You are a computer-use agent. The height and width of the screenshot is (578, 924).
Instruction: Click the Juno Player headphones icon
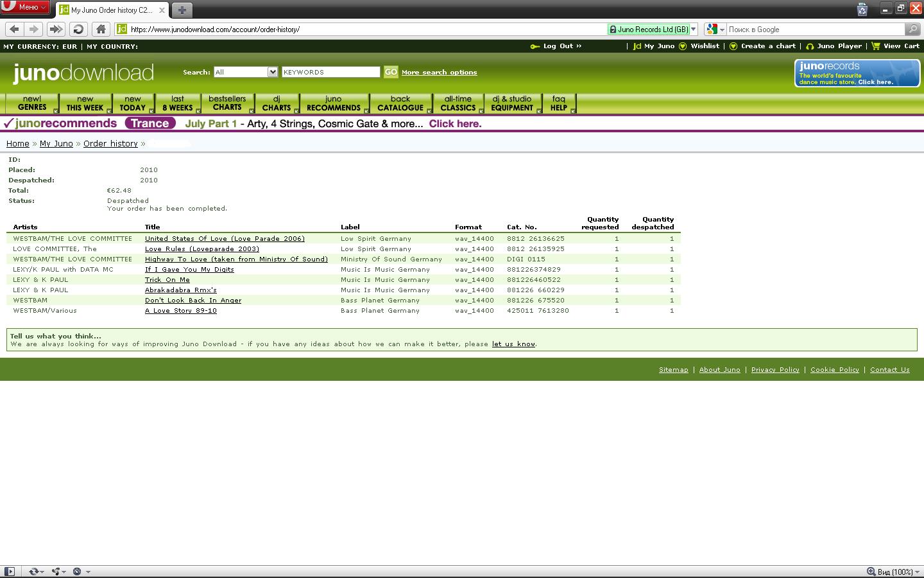(810, 46)
